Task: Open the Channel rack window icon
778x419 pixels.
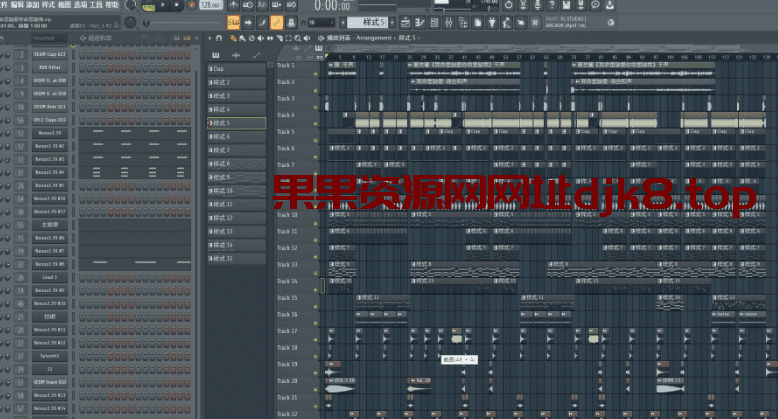Action: click(x=434, y=22)
